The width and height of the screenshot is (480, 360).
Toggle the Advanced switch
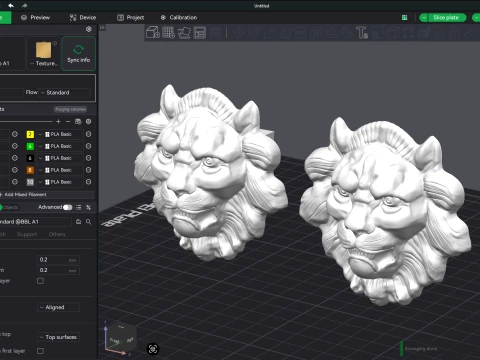point(68,207)
